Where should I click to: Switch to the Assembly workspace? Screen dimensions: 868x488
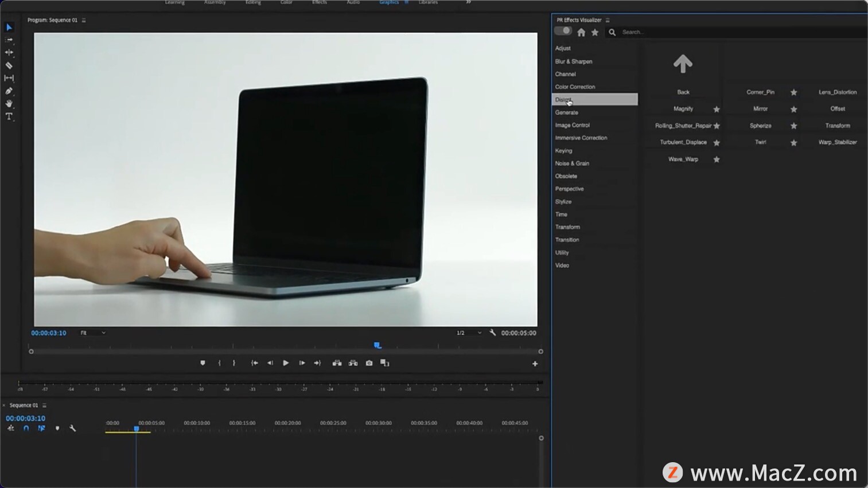pos(215,2)
